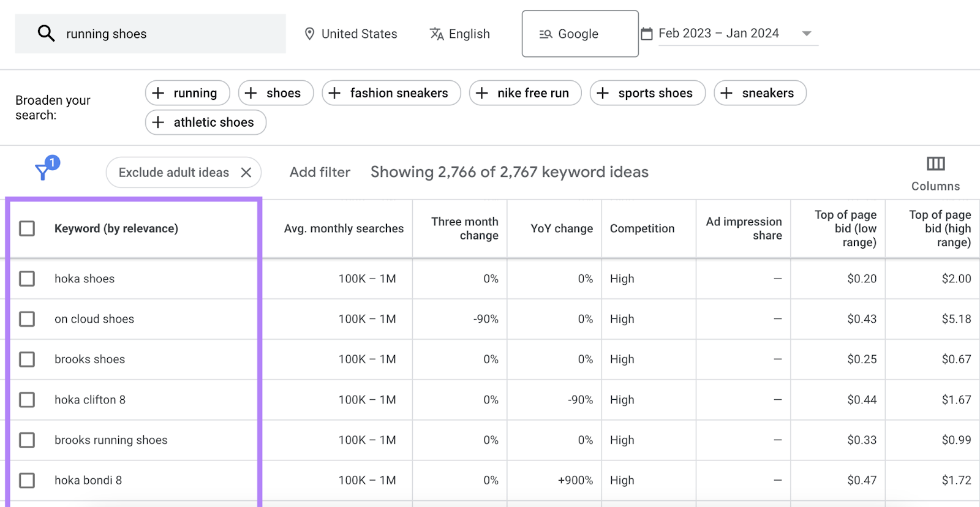Click the calendar icon by date range
The height and width of the screenshot is (507, 980).
tap(647, 34)
